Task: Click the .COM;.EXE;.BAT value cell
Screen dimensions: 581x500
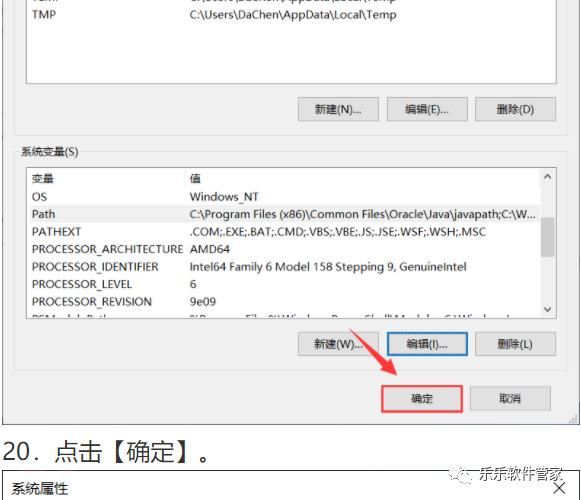Action: point(338,232)
